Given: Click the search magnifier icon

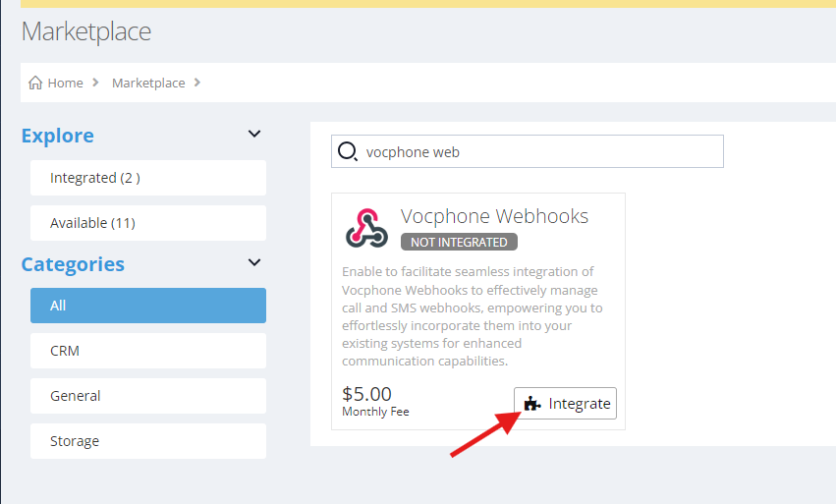Looking at the screenshot, I should (348, 151).
